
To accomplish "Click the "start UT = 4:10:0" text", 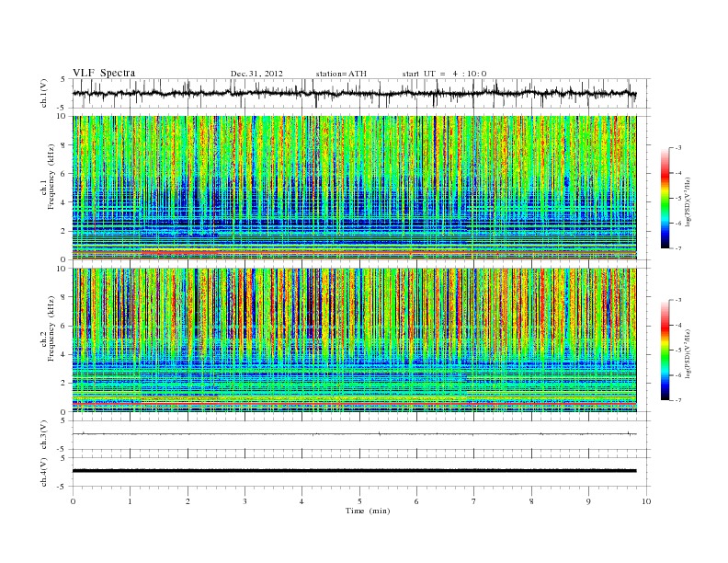I will pos(444,74).
